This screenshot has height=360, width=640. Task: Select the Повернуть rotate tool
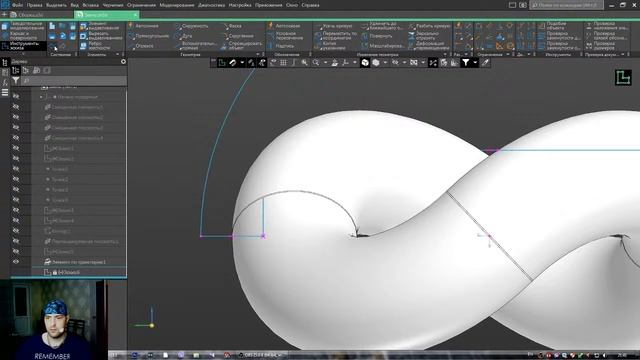(x=377, y=36)
